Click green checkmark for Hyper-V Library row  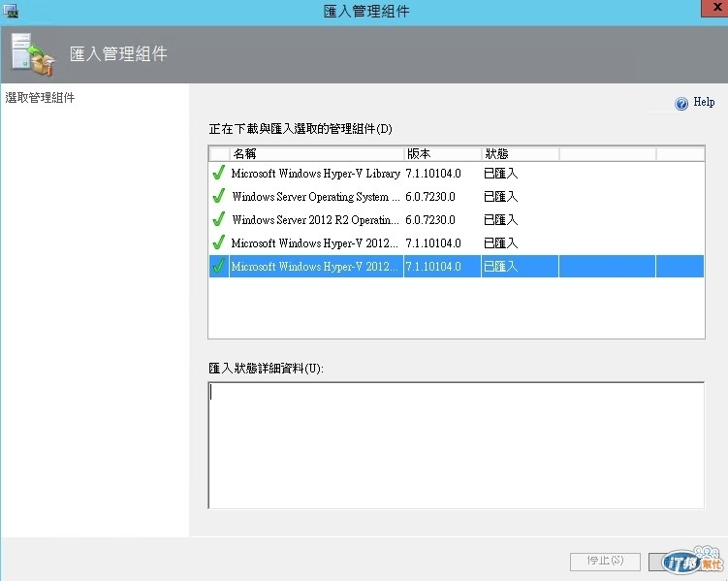pyautogui.click(x=219, y=173)
